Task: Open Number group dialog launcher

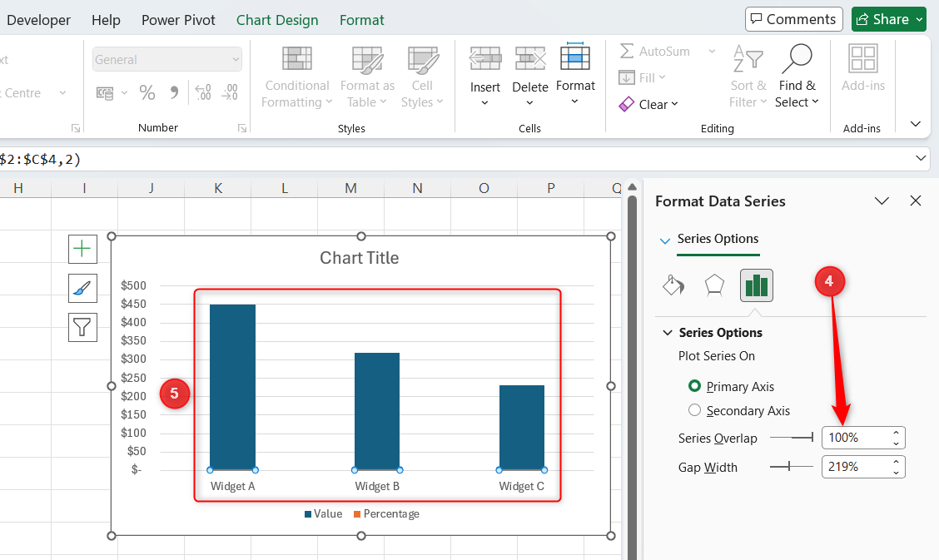Action: [x=242, y=128]
